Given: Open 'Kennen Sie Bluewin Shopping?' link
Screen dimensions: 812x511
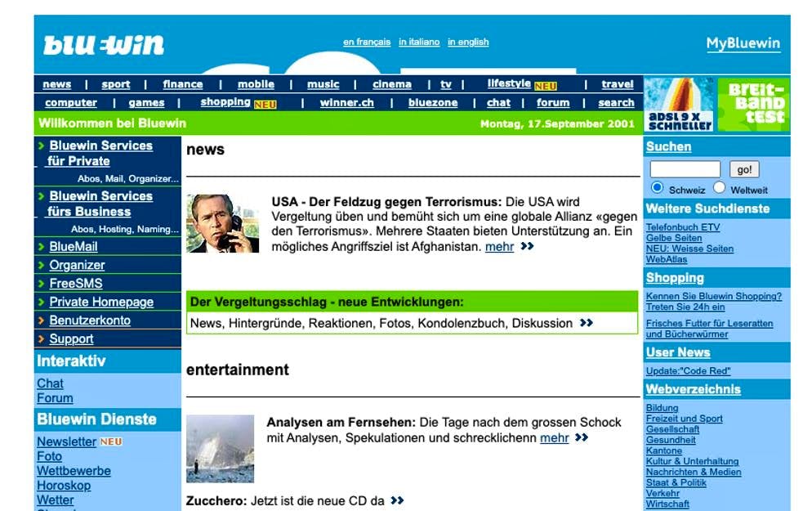Looking at the screenshot, I should point(714,296).
